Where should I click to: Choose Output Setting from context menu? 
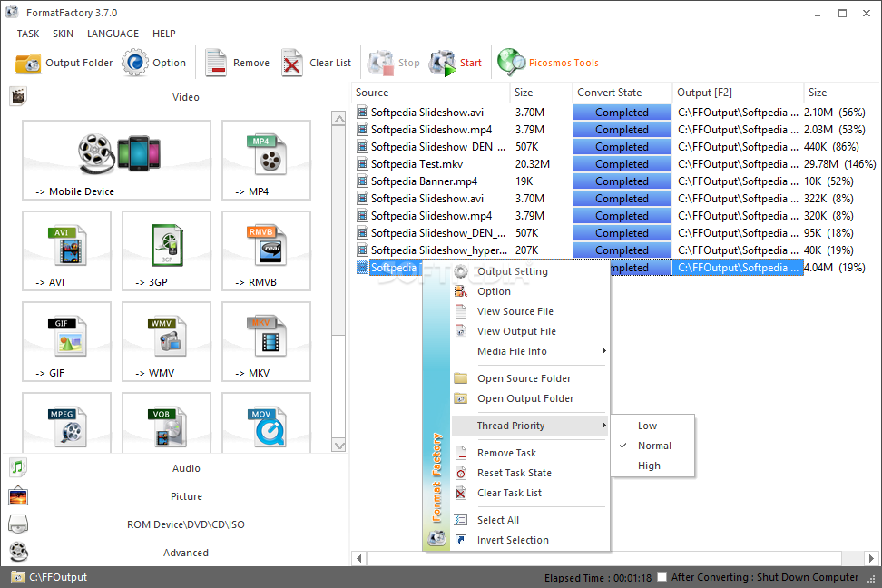530,271
